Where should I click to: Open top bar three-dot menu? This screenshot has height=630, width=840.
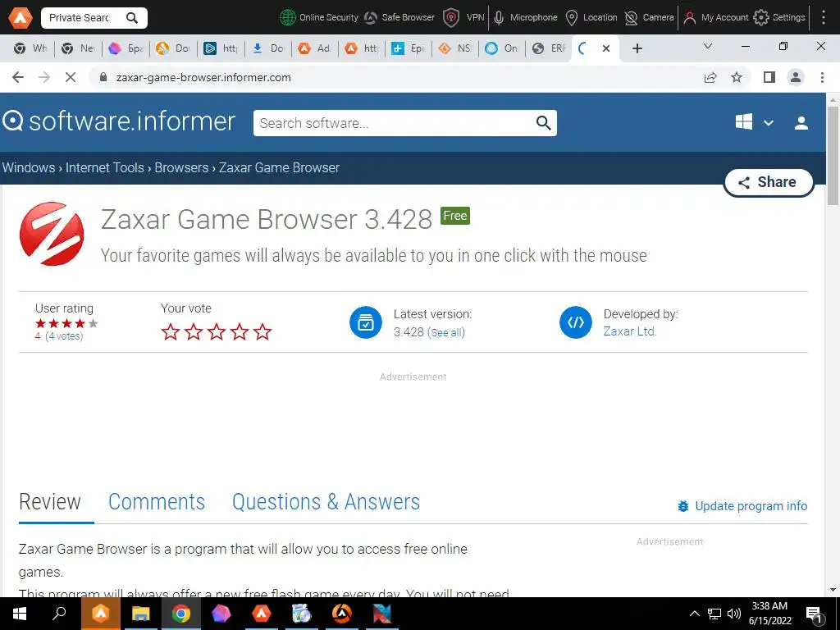tap(824, 18)
